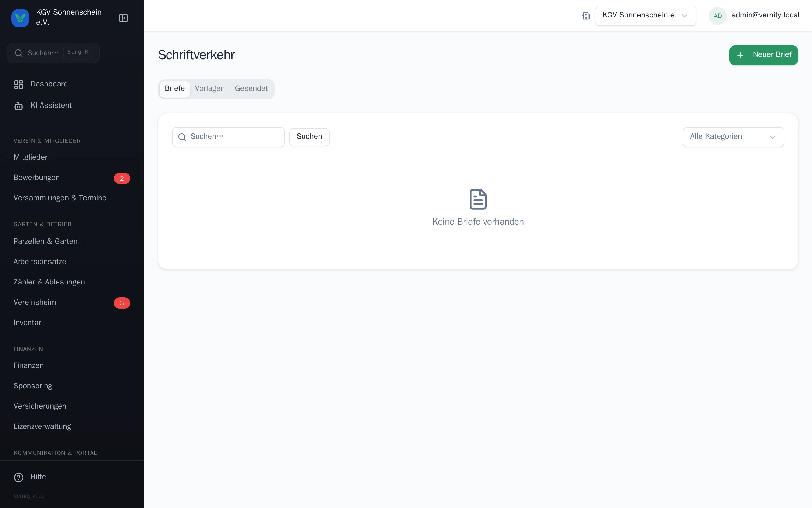
Task: Click the Vernity v1.0 version text
Action: (x=28, y=496)
